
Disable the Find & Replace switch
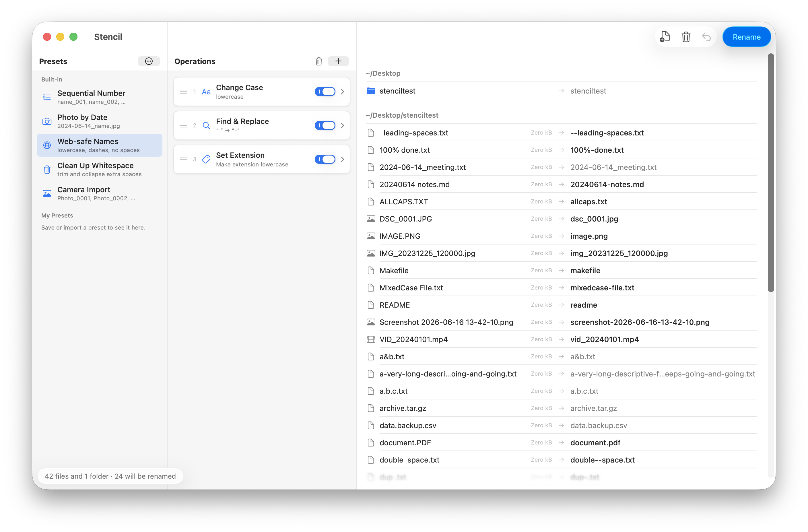click(325, 126)
